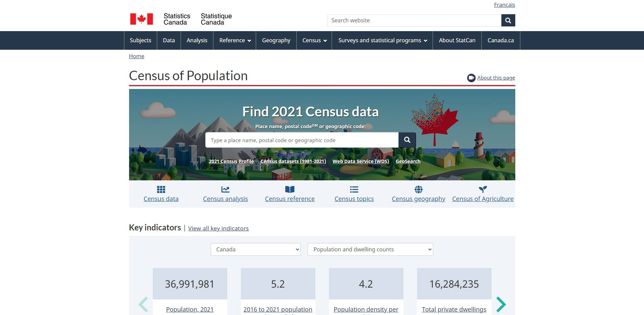
Task: Click the Canadian flag logo
Action: tap(142, 19)
